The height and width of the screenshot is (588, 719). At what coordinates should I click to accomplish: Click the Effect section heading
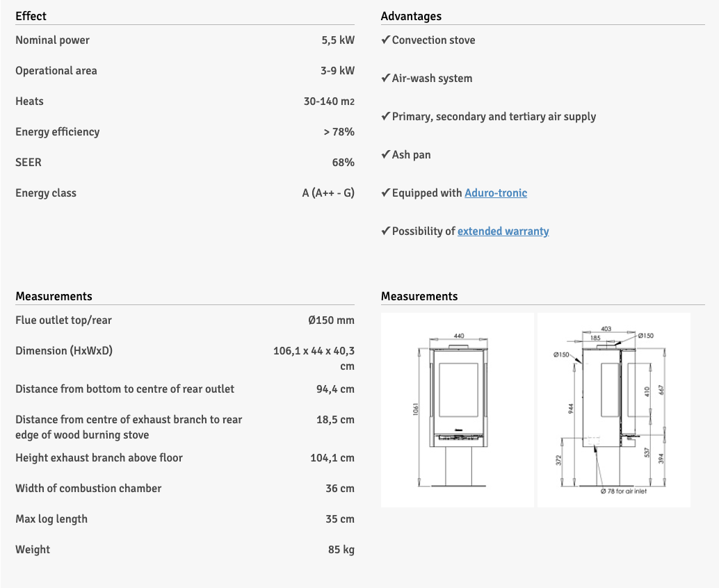pyautogui.click(x=31, y=15)
